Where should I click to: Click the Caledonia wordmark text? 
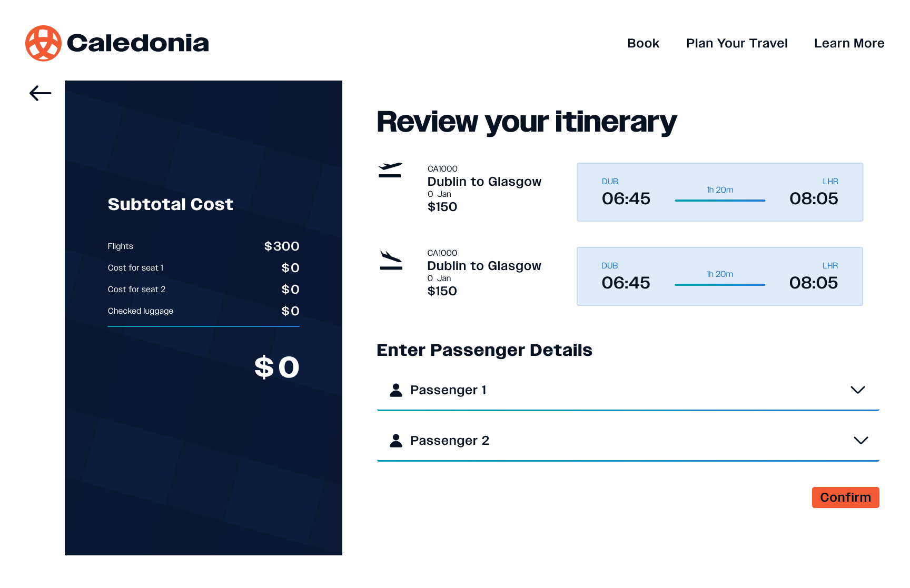tap(138, 43)
